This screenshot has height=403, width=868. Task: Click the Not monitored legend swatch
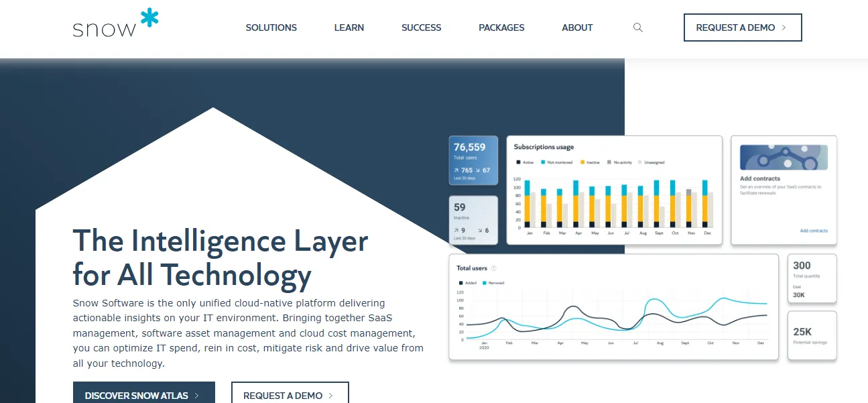point(544,162)
